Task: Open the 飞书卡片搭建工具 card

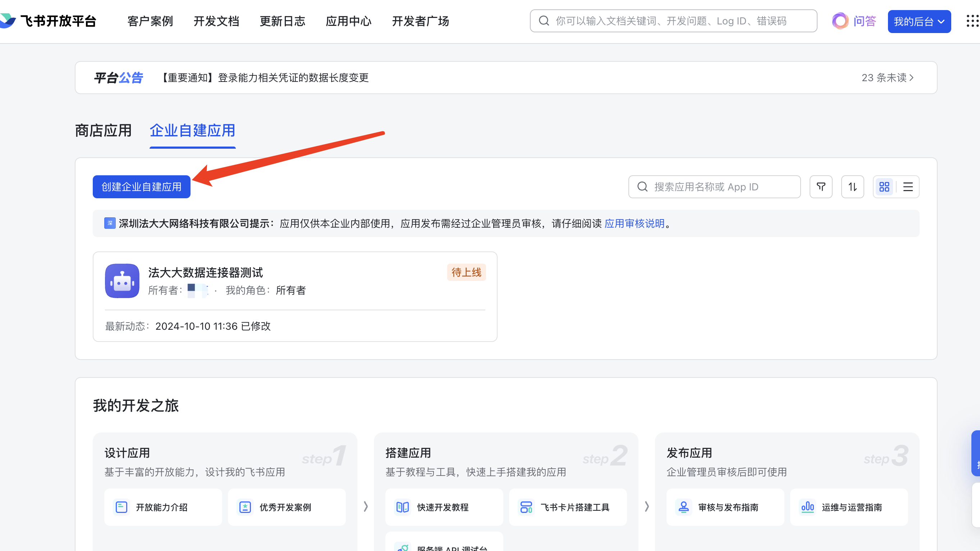Action: click(x=568, y=507)
